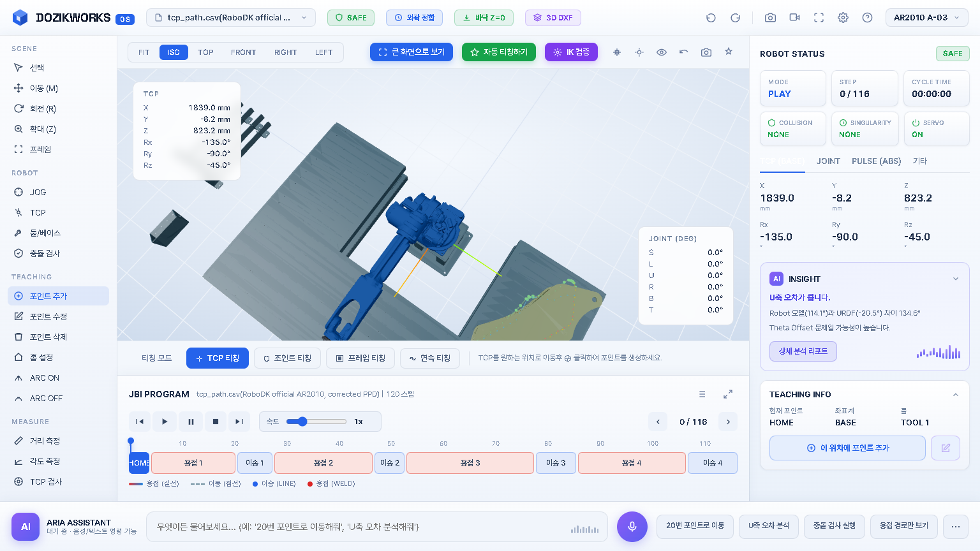Select the 확대 (Z) zoom tool
980x551 pixels.
58,129
